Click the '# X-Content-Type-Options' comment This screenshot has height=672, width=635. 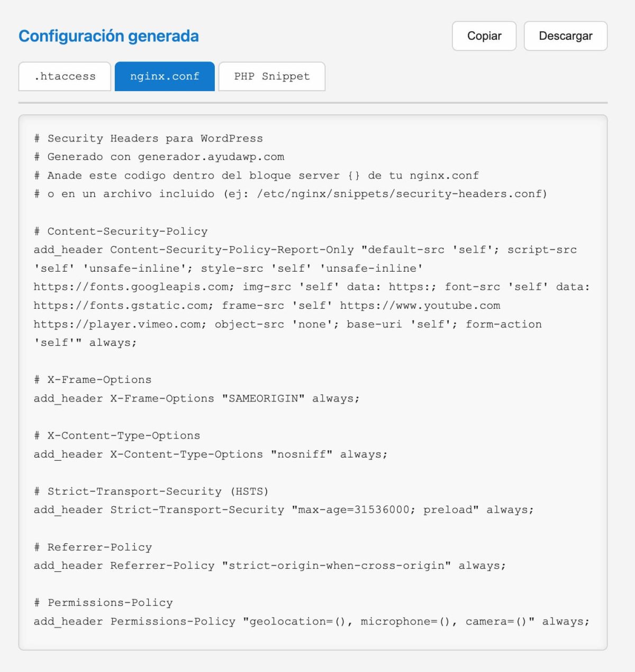coord(117,435)
